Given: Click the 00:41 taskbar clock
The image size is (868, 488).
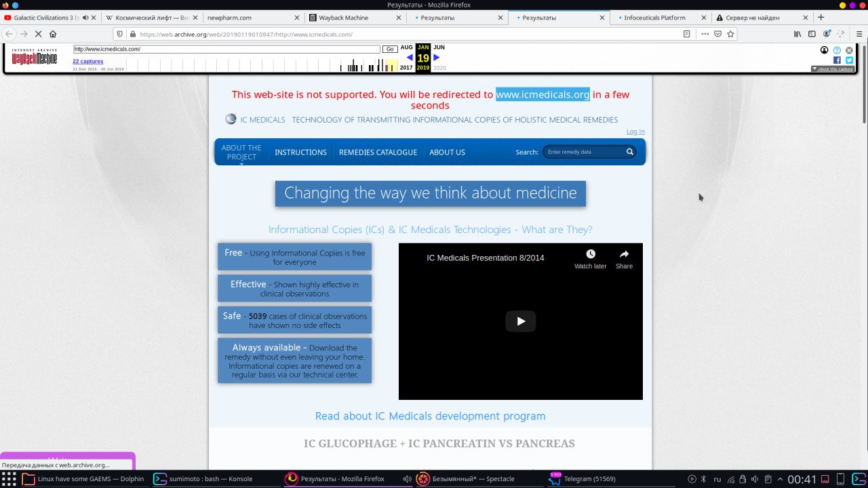Looking at the screenshot, I should 802,479.
